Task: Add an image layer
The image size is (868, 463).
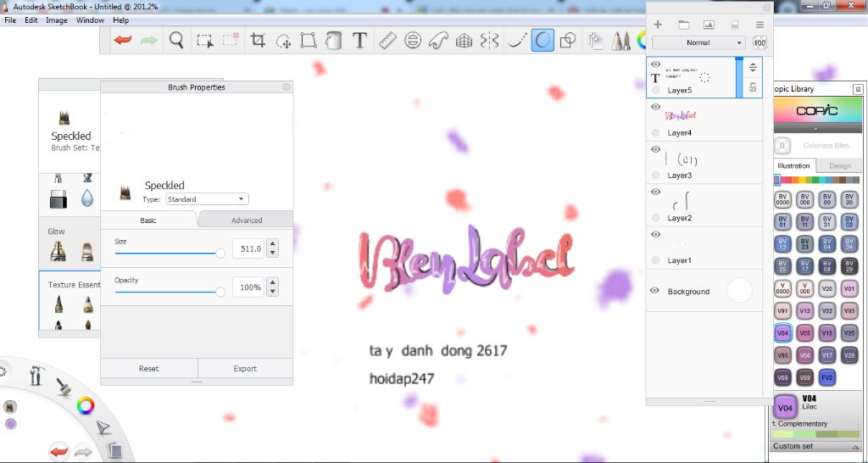Action: coord(709,25)
